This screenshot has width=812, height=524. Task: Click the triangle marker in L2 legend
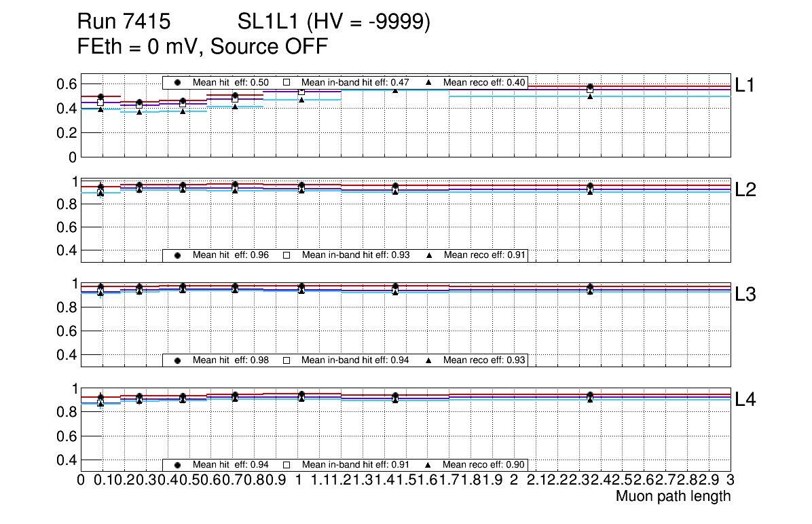tap(429, 255)
